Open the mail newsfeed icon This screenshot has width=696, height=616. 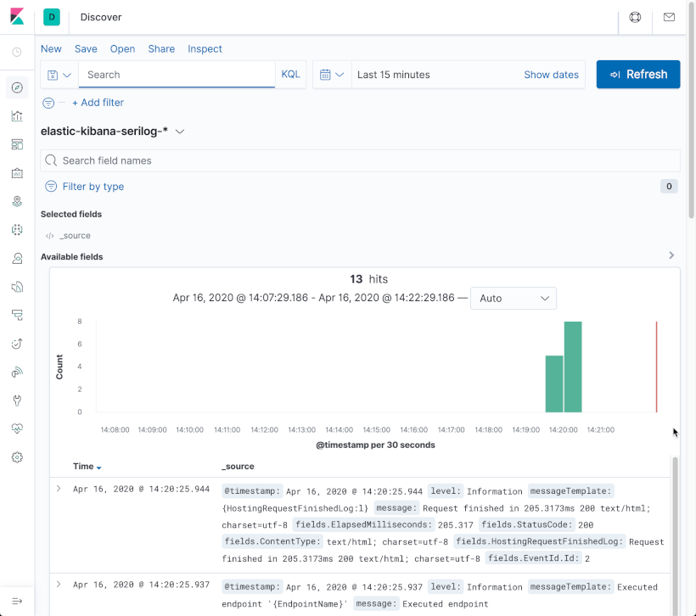[x=669, y=17]
